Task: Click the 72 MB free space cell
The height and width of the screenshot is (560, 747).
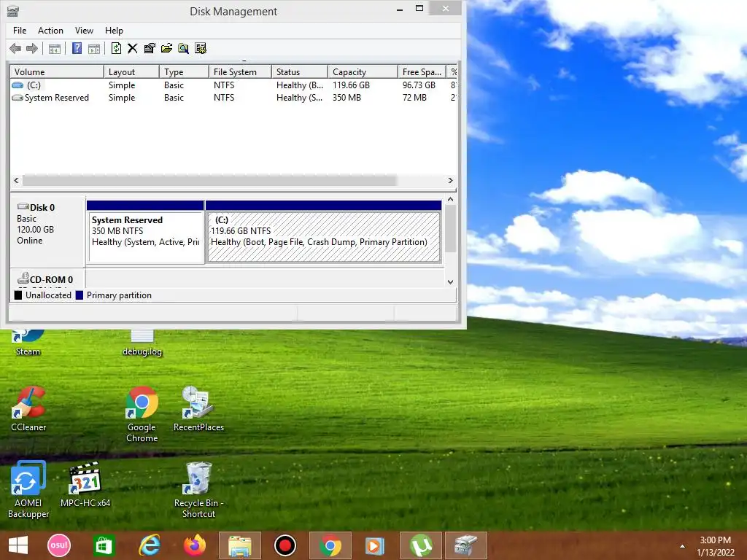Action: pyautogui.click(x=414, y=98)
